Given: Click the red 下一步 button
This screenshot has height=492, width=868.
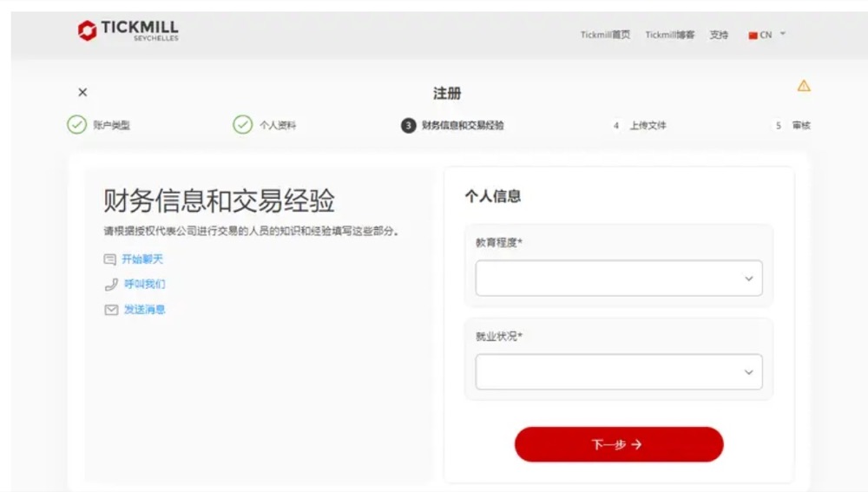Looking at the screenshot, I should point(619,444).
